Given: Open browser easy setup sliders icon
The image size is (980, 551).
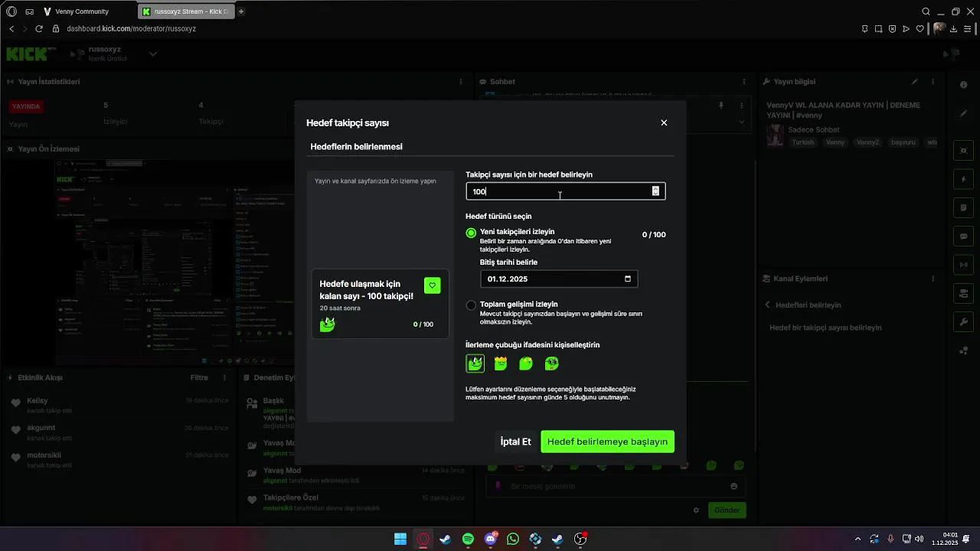Looking at the screenshot, I should coord(969,28).
